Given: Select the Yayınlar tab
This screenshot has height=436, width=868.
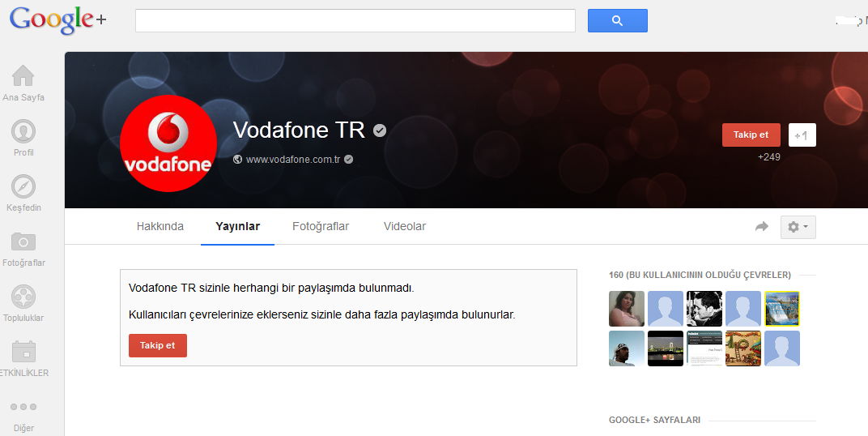Looking at the screenshot, I should pyautogui.click(x=237, y=226).
